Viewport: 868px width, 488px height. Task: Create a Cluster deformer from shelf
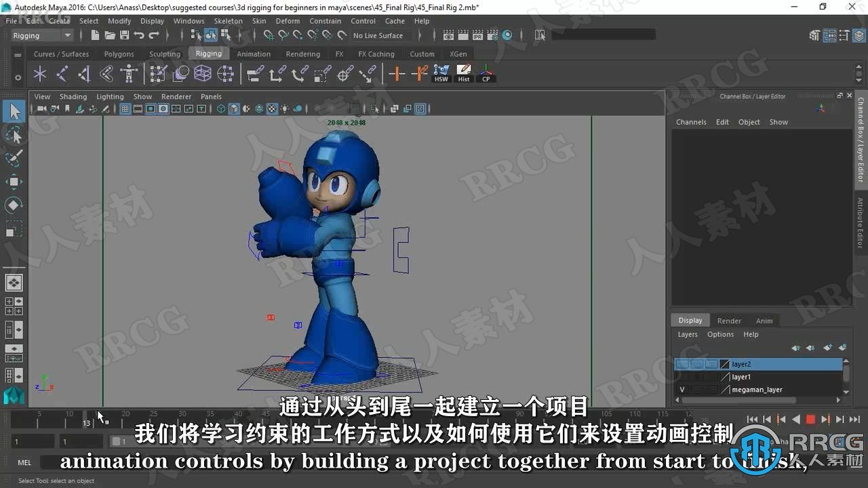tap(225, 73)
